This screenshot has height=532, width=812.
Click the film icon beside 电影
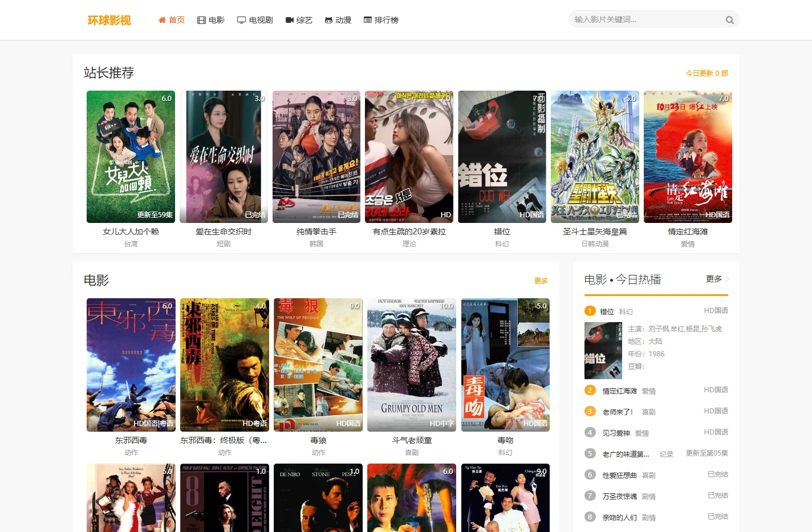pos(201,20)
